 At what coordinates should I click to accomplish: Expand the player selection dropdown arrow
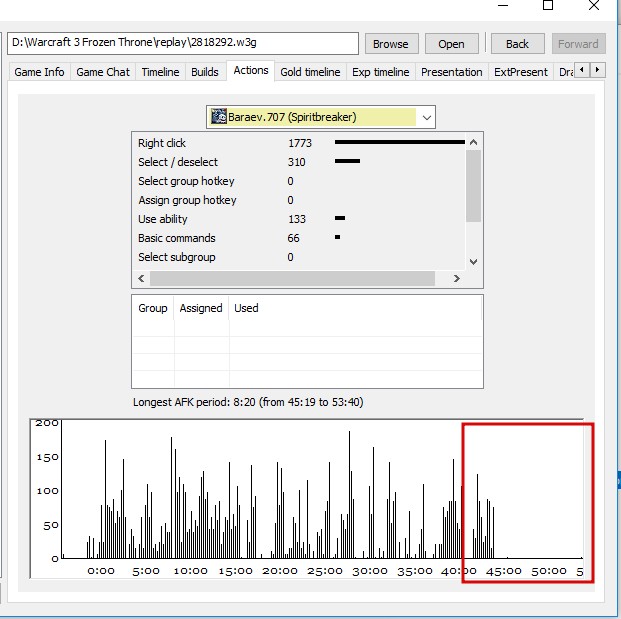point(427,117)
